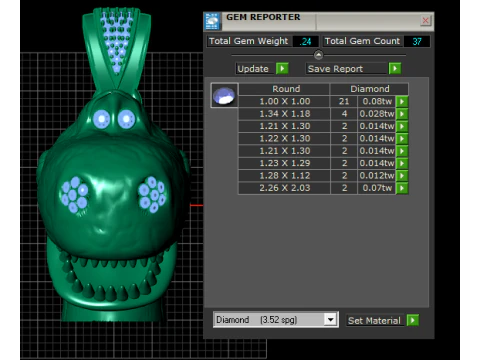Click the green arrow next to Set Material
480x360 pixels.
pos(413,320)
